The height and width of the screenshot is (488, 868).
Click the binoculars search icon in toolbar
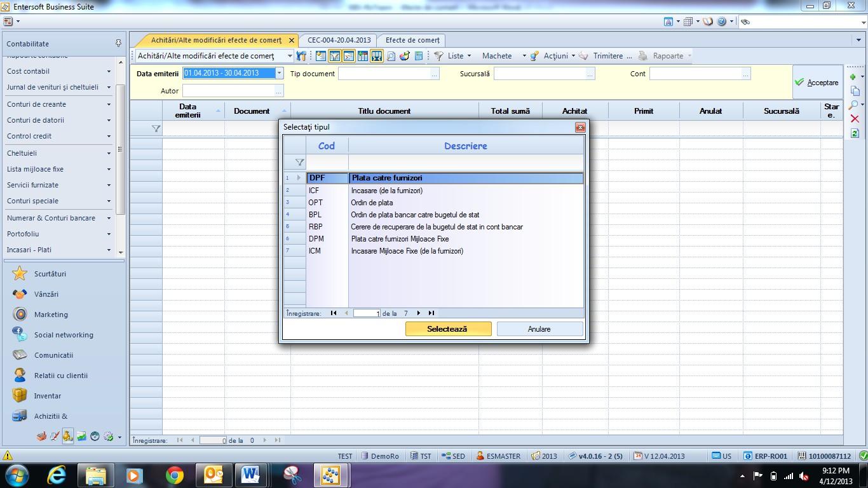(x=301, y=56)
